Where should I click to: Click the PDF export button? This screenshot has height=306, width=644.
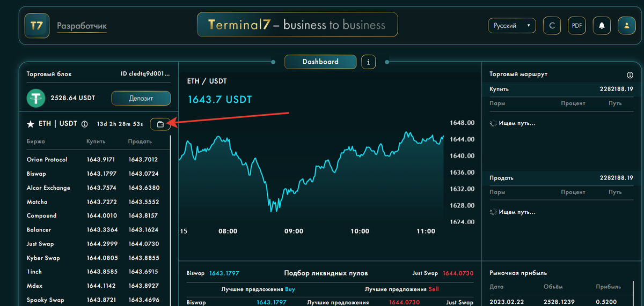pyautogui.click(x=577, y=25)
